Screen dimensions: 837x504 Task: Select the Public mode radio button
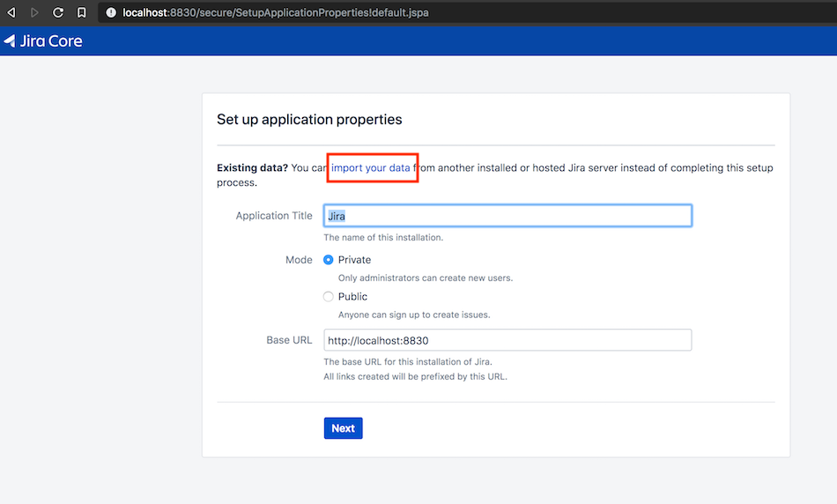click(x=329, y=296)
